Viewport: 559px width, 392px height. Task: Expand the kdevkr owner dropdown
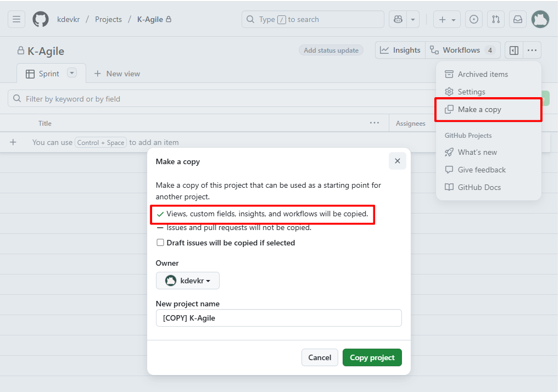188,281
